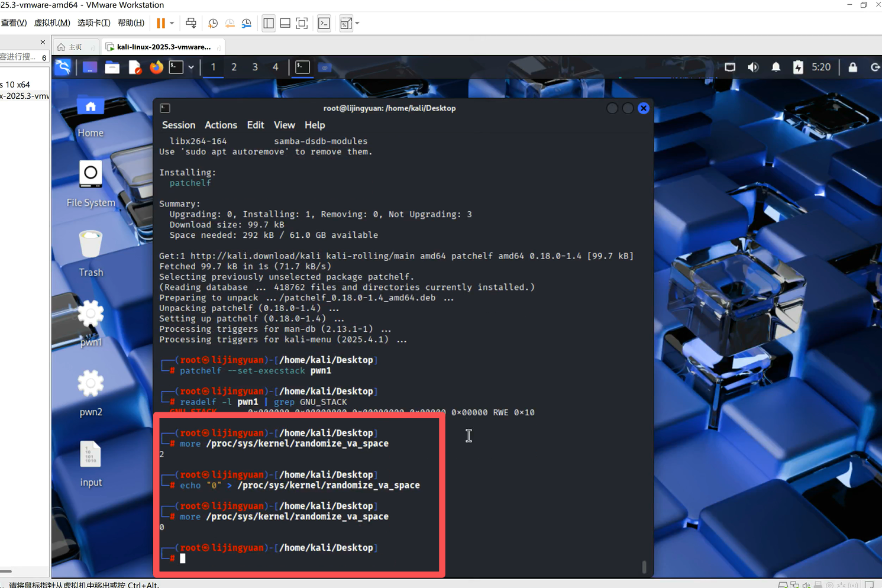Open the power options dropdown arrow
The image size is (882, 588).
[x=172, y=23]
